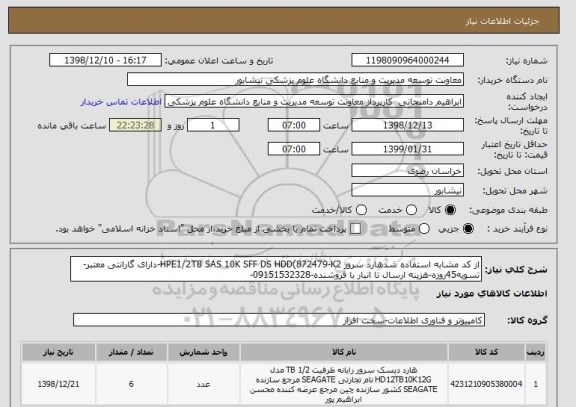The height and width of the screenshot is (407, 576).
Task: Click the request creator field ابراهیم دامنجانی
Action: [314, 102]
